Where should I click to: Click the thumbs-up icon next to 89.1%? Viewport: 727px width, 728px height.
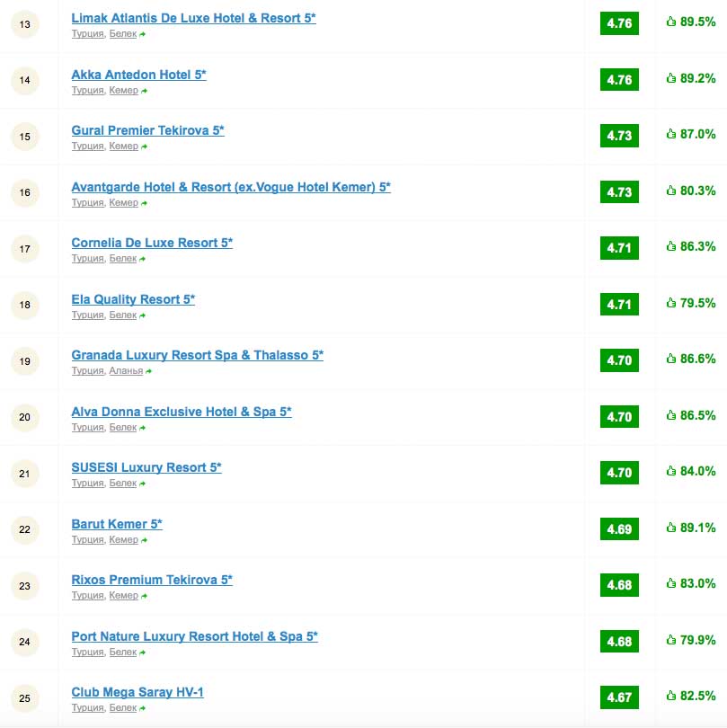(670, 528)
